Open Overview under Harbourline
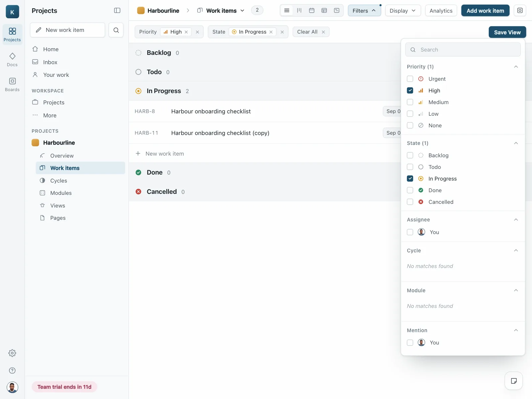 pyautogui.click(x=80, y=156)
